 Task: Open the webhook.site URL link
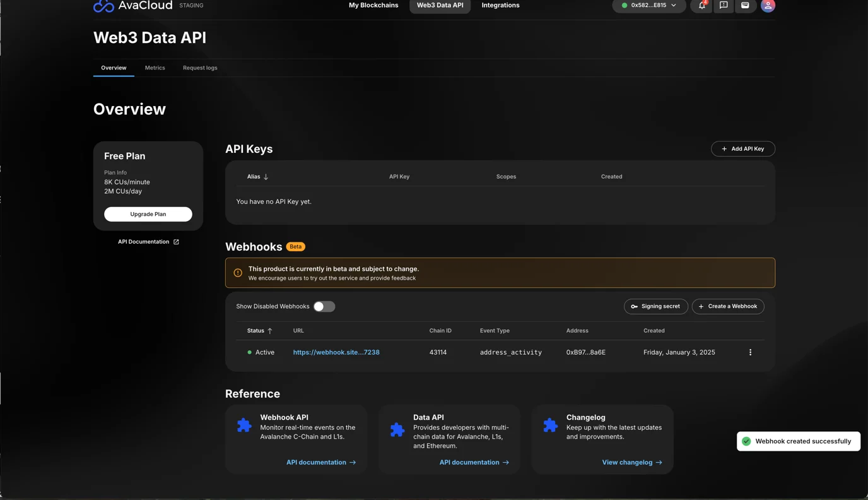point(336,352)
